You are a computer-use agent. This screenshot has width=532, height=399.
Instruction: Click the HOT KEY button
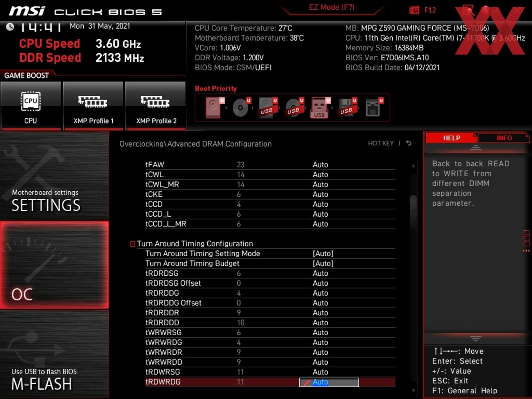click(381, 143)
